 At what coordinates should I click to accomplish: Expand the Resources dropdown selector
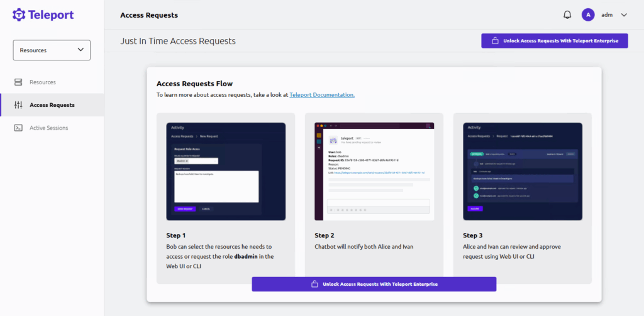point(52,50)
